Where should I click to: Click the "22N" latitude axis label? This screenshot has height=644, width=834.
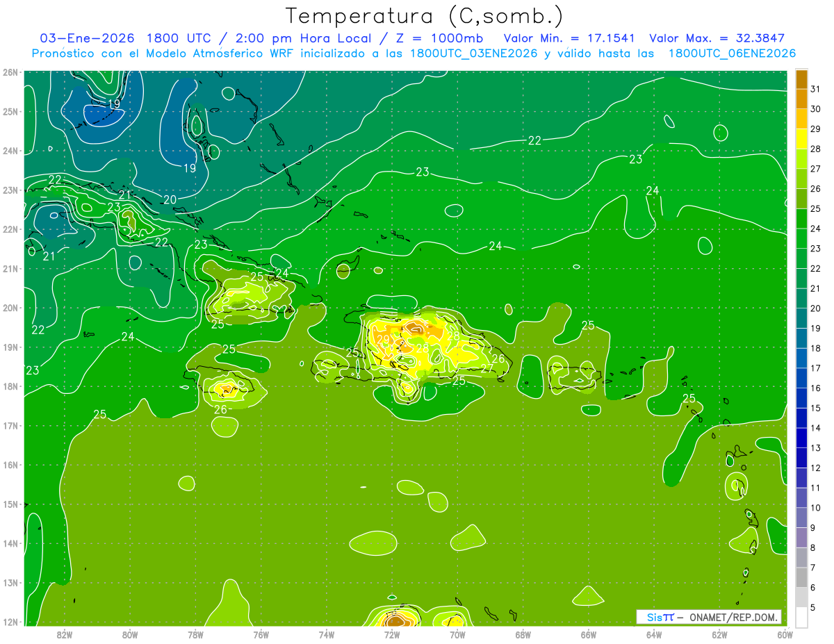10,229
